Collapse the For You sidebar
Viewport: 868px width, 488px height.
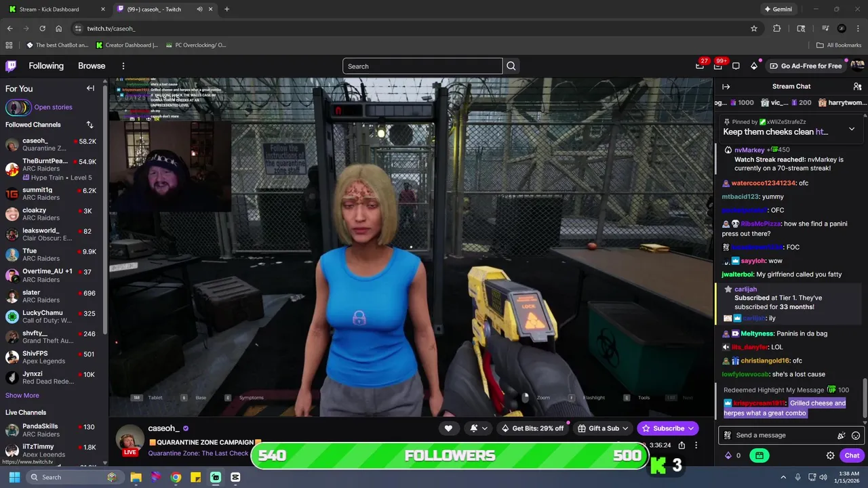click(x=90, y=88)
